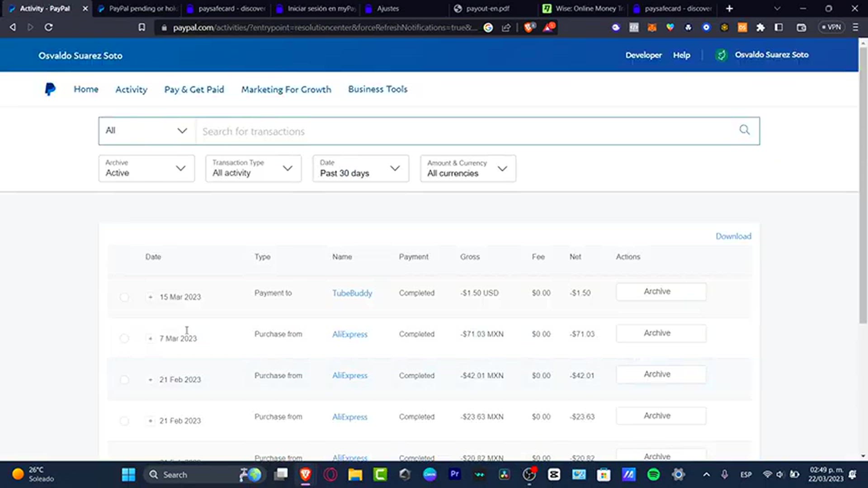Click the Google translate icon in address bar

(x=488, y=28)
